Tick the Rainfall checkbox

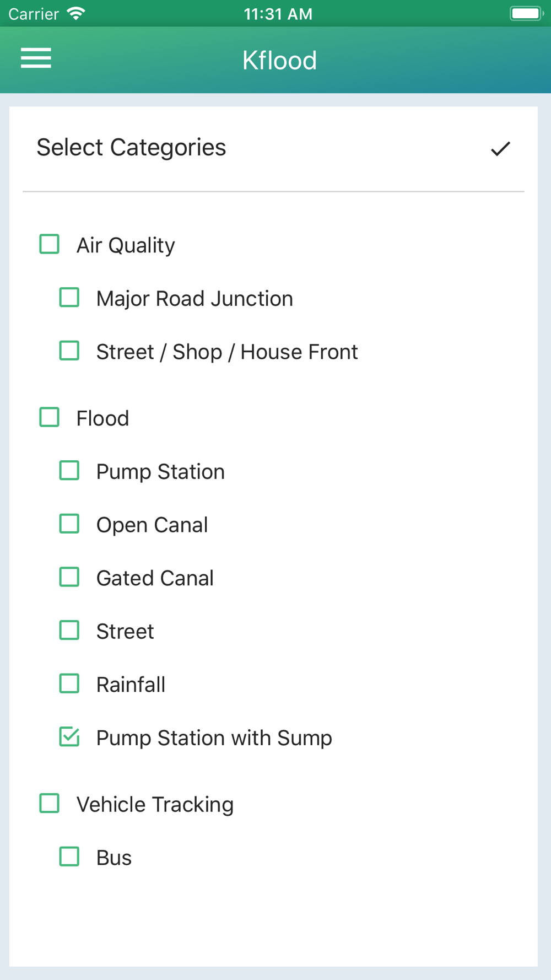pos(69,683)
